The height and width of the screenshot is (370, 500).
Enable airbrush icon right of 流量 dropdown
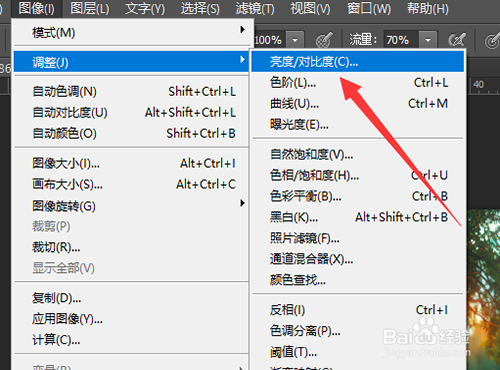coord(457,40)
